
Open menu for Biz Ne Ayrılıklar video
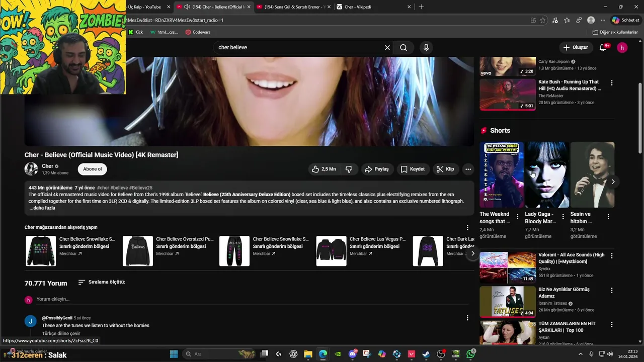[612, 290]
